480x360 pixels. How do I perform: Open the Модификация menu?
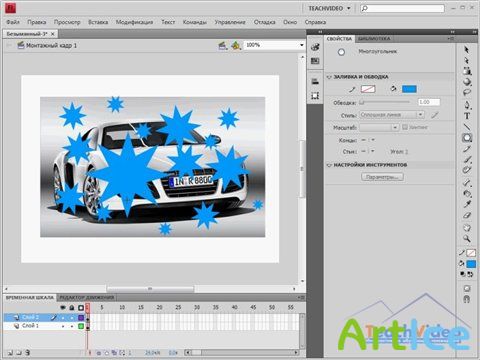click(x=134, y=22)
